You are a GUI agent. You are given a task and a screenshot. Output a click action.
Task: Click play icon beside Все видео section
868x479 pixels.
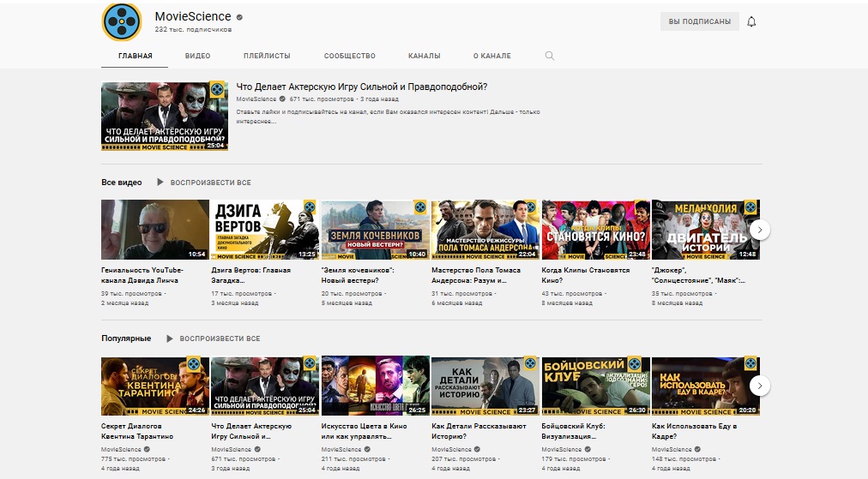[160, 183]
